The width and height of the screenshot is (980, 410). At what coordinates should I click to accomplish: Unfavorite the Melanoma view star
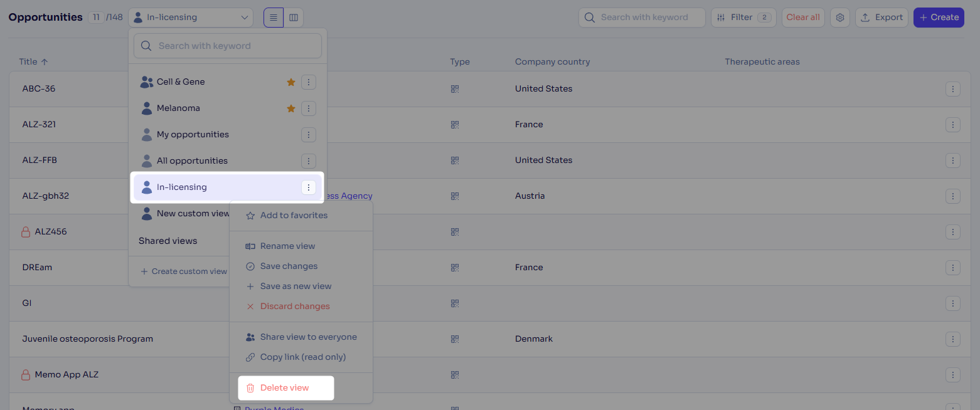pos(291,108)
